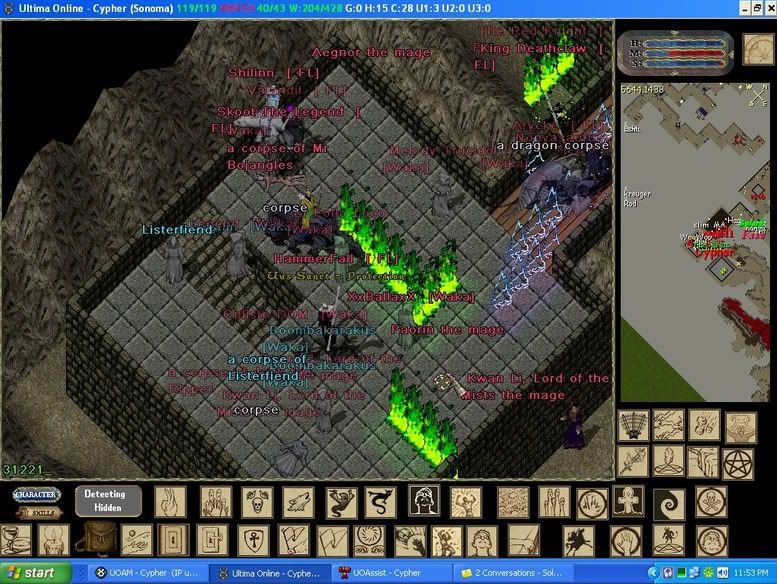Viewport: 777px width, 584px height.
Task: Cast the lightning bolts spell icon
Action: pyautogui.click(x=668, y=425)
